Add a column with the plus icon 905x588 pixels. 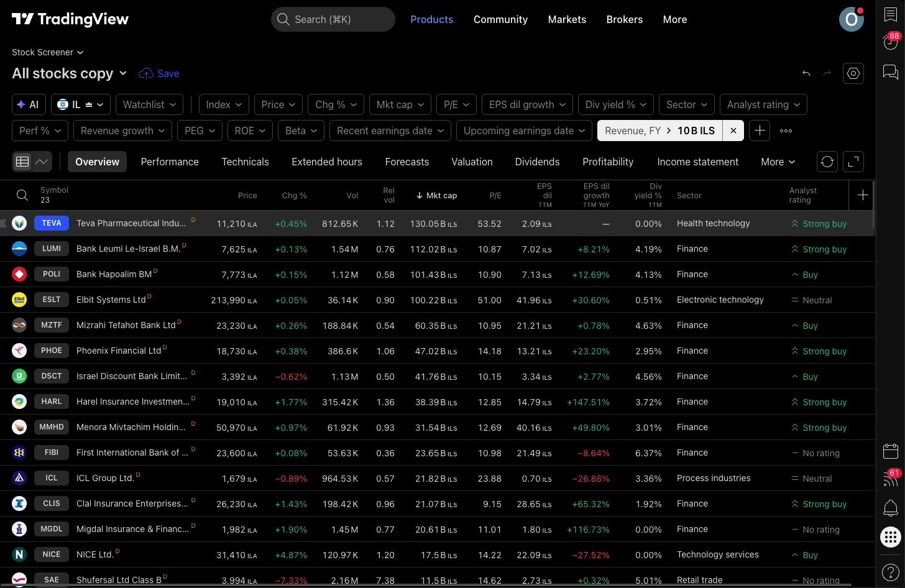pos(863,195)
